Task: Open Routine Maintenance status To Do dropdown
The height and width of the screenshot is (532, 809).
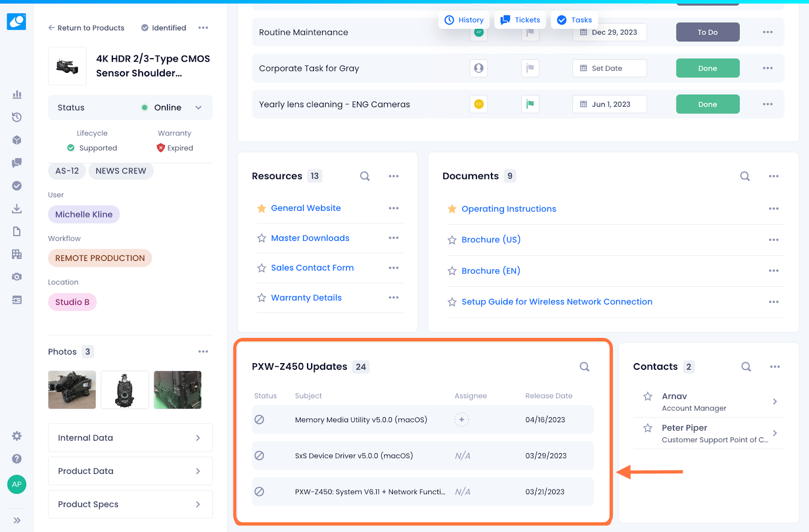Action: (707, 32)
